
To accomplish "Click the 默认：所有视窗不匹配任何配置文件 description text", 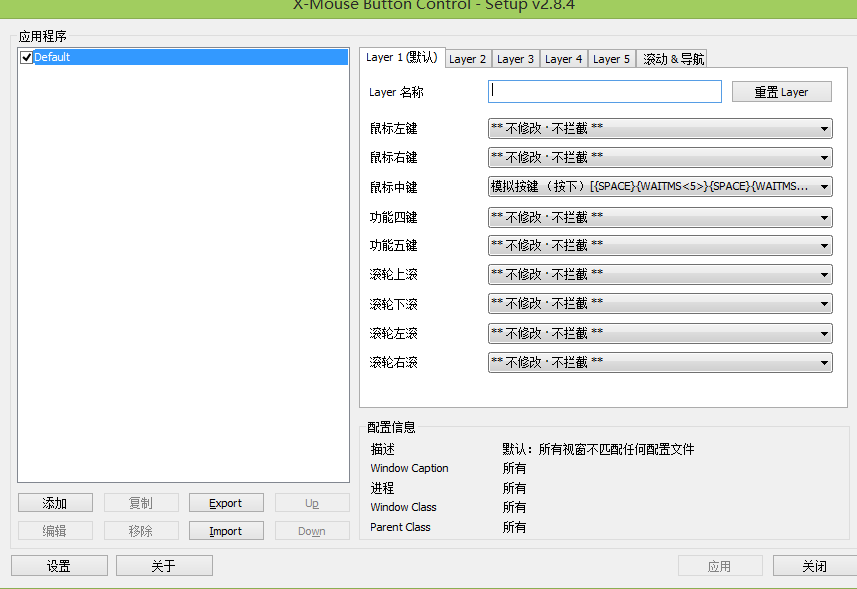I will coord(598,449).
